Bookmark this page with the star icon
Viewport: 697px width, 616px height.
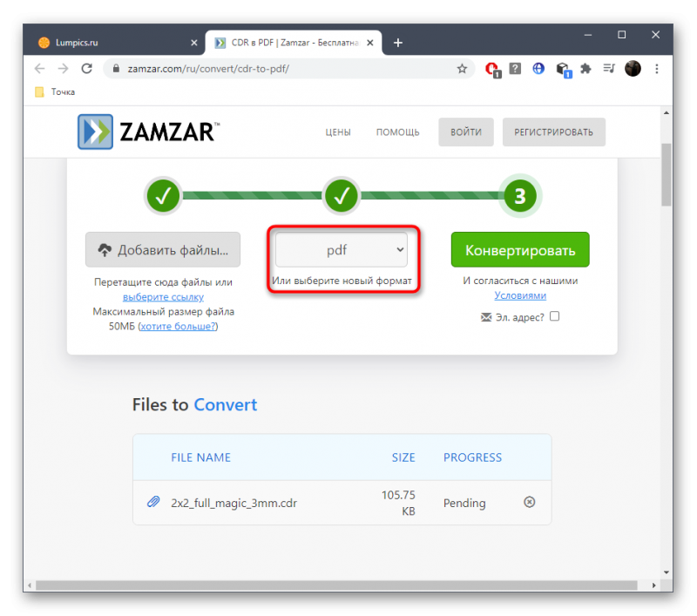click(462, 69)
